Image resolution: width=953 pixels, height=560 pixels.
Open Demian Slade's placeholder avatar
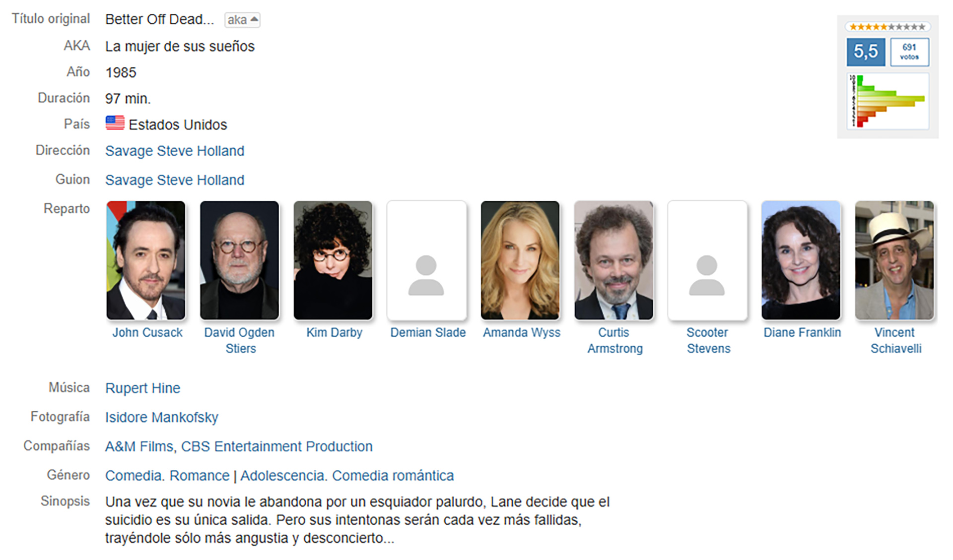coord(426,260)
